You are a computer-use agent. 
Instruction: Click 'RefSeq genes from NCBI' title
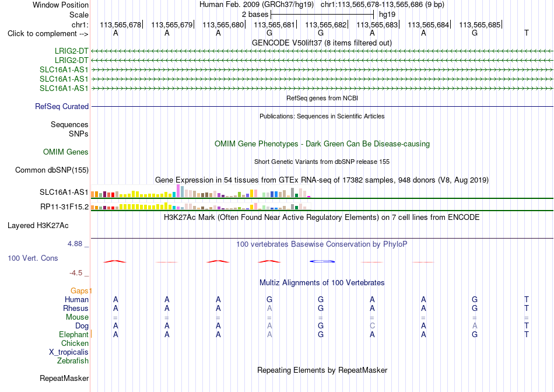coord(322,98)
